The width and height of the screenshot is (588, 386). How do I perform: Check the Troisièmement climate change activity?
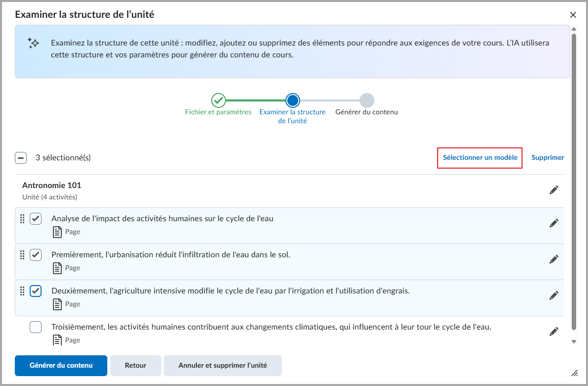36,327
